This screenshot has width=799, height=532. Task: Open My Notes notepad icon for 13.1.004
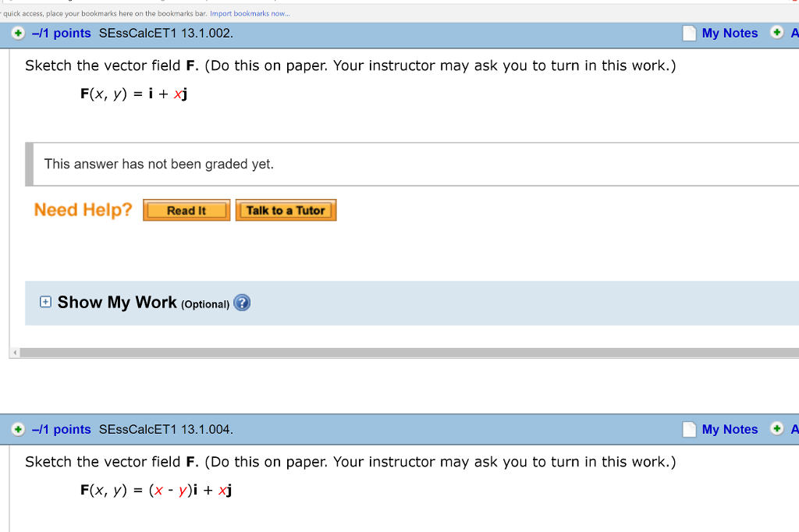[x=689, y=430]
